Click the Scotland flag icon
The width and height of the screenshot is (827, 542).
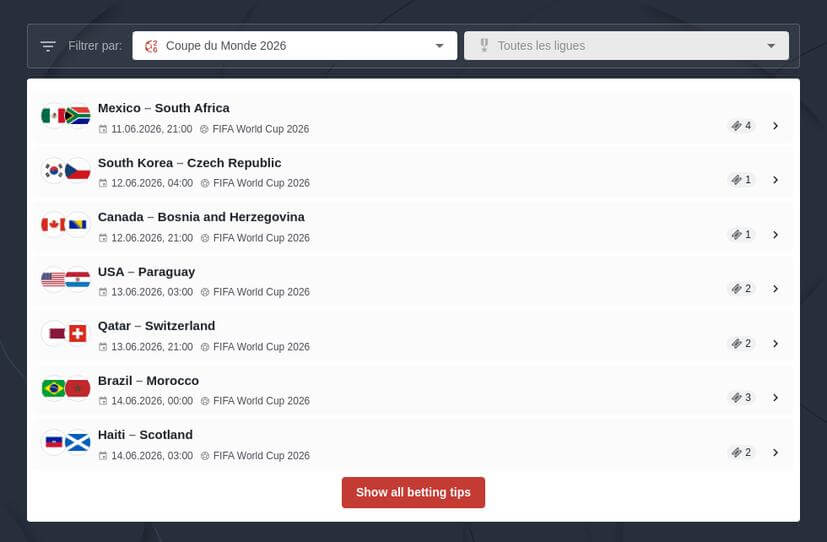[78, 442]
